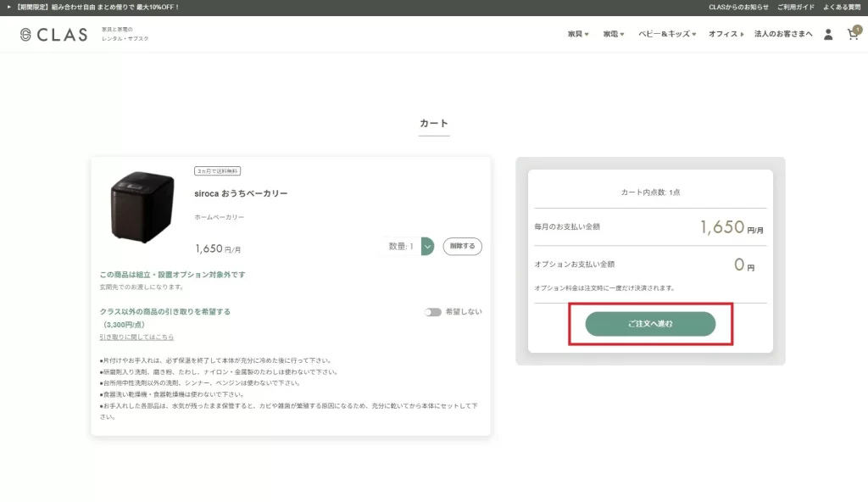Click the カート内点数: 1点 text
The width and height of the screenshot is (868, 502).
click(x=650, y=192)
